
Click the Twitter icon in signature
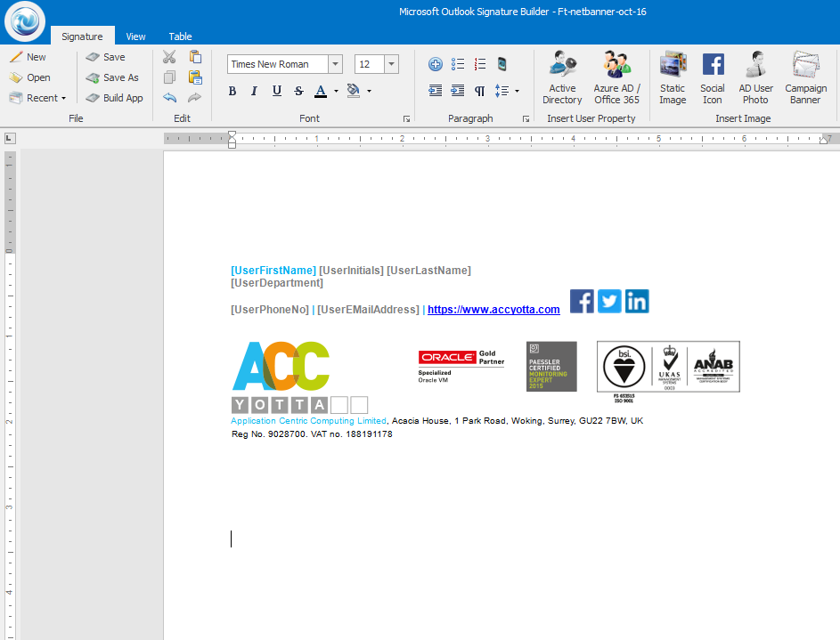tap(609, 301)
